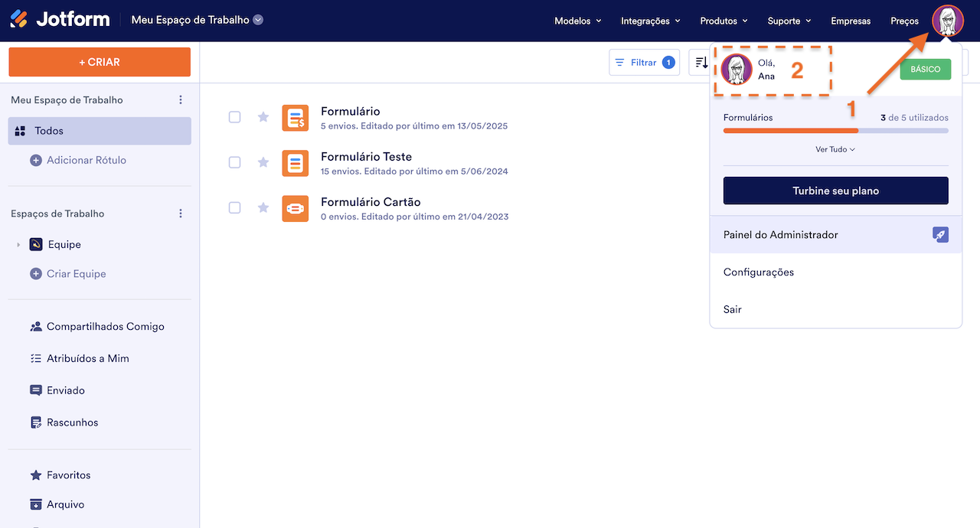Viewport: 980px width, 528px height.
Task: Open the Meu Espaço de Trabalho title dropdown
Action: coord(257,21)
